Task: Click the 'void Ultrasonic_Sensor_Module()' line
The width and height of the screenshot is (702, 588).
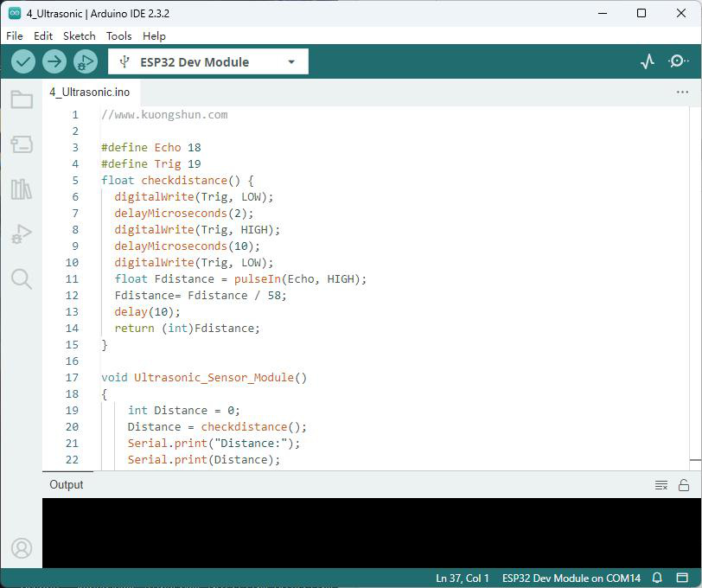Action: click(x=204, y=378)
